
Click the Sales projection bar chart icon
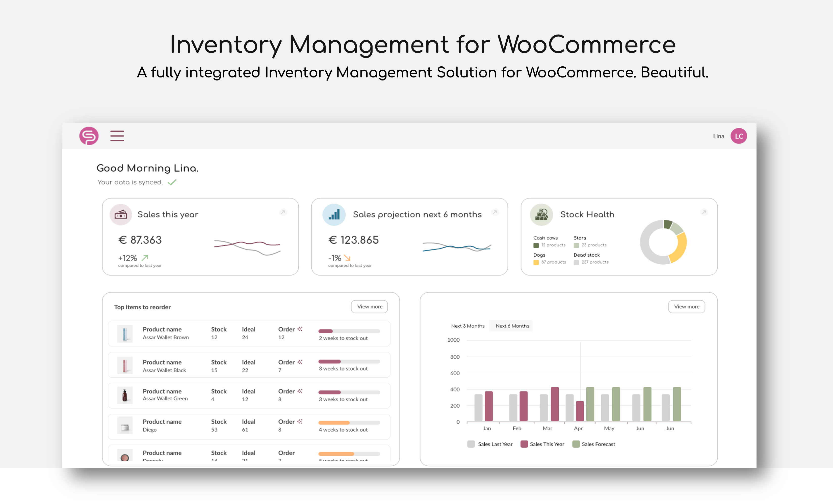pos(334,214)
